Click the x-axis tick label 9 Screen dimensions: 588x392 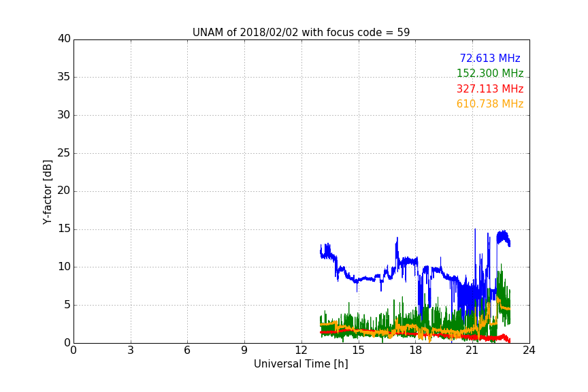coord(244,350)
